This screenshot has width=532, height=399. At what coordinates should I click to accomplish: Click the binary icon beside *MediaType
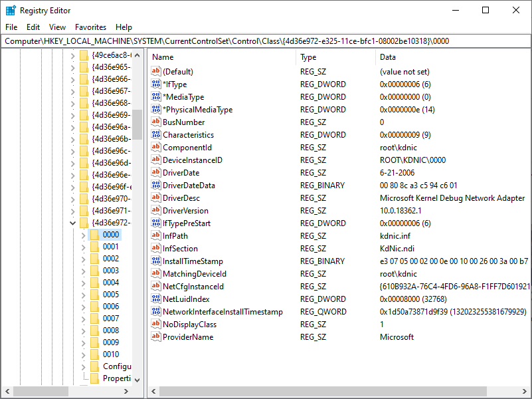click(155, 96)
